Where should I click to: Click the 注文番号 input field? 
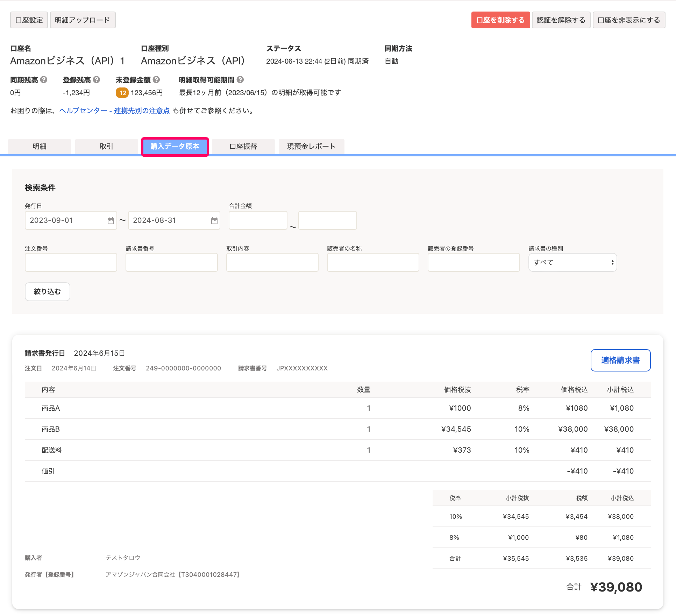[x=71, y=262]
